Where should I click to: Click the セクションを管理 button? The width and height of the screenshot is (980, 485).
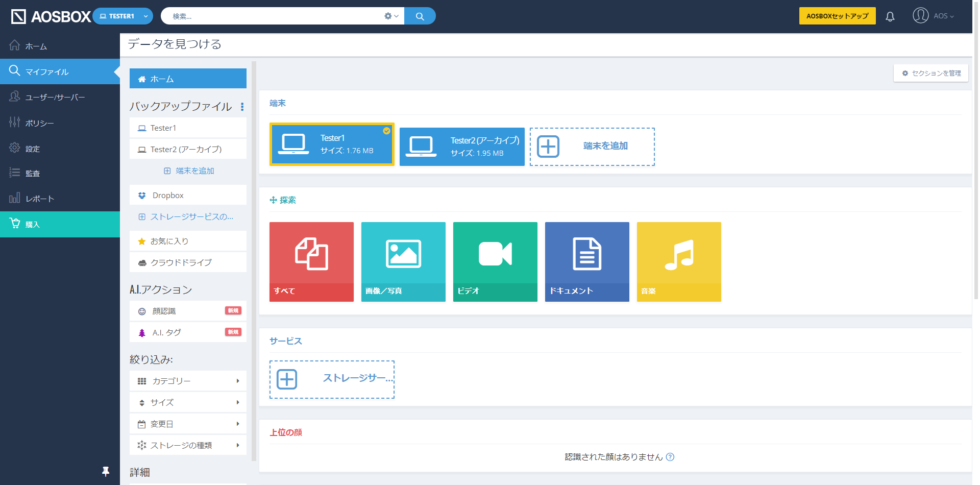[x=931, y=73]
